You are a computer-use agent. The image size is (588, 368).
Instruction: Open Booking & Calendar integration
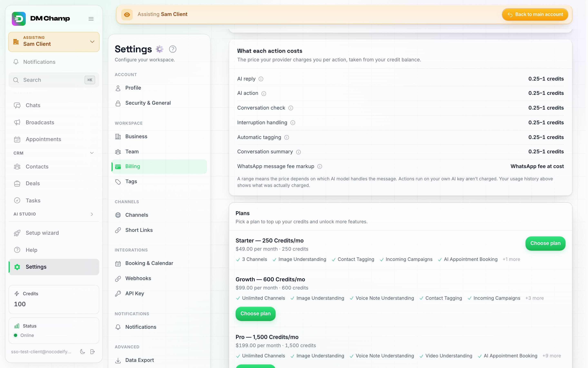pyautogui.click(x=159, y=263)
